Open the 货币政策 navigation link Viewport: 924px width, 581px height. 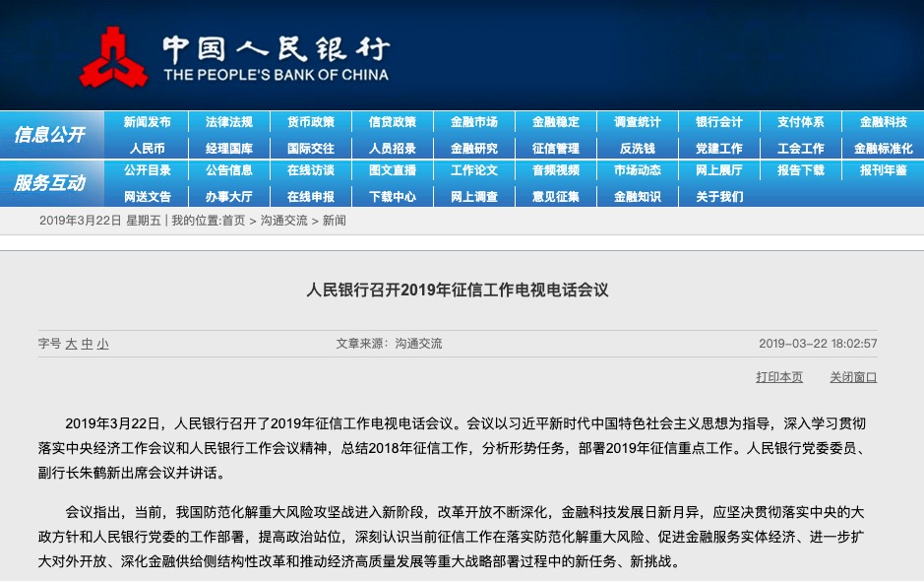pyautogui.click(x=311, y=122)
